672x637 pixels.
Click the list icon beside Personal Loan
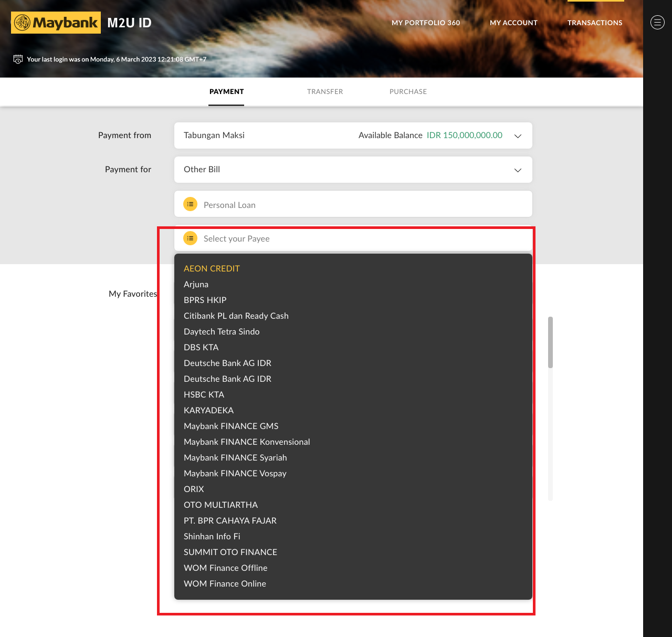pos(190,204)
